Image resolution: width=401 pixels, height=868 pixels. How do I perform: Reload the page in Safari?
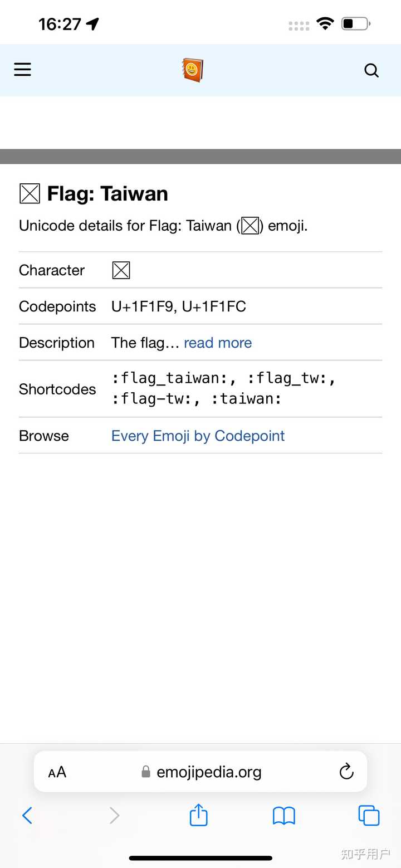point(346,772)
